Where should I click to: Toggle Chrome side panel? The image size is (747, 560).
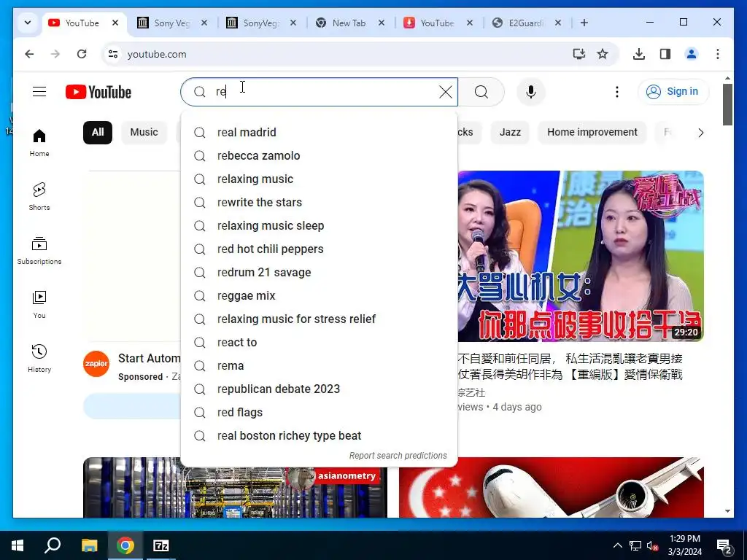(665, 54)
